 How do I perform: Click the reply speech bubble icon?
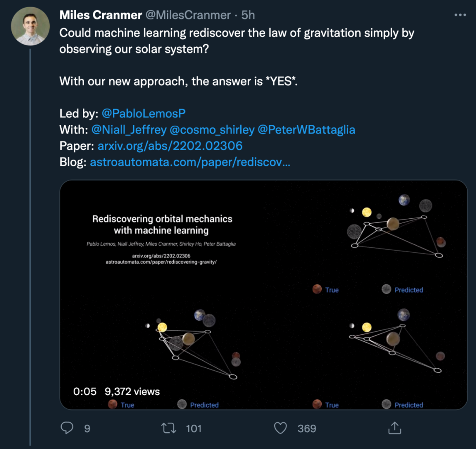click(67, 428)
